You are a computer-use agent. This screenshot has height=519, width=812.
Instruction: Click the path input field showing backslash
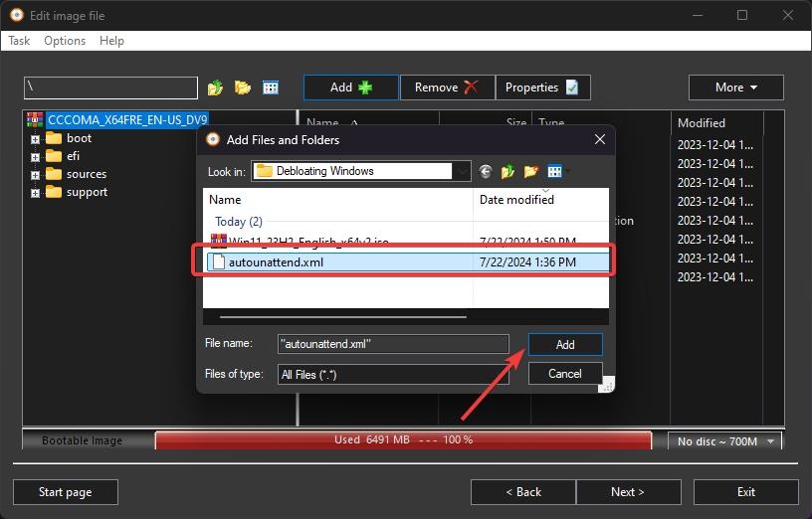tap(110, 87)
